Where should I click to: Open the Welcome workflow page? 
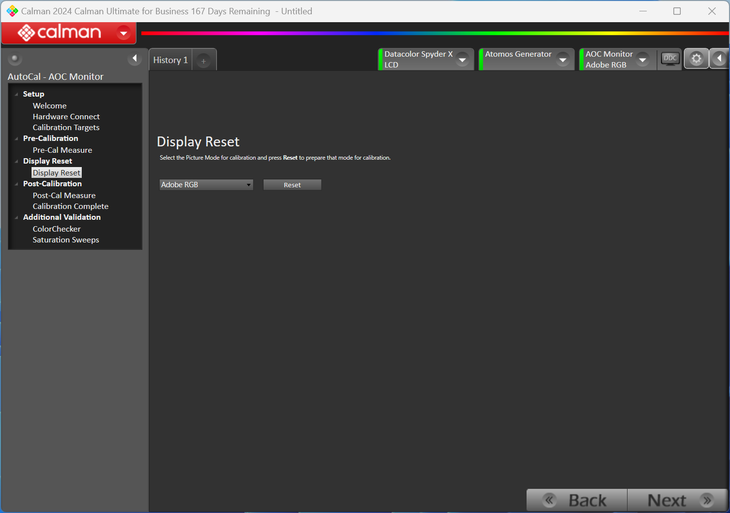[x=49, y=106]
